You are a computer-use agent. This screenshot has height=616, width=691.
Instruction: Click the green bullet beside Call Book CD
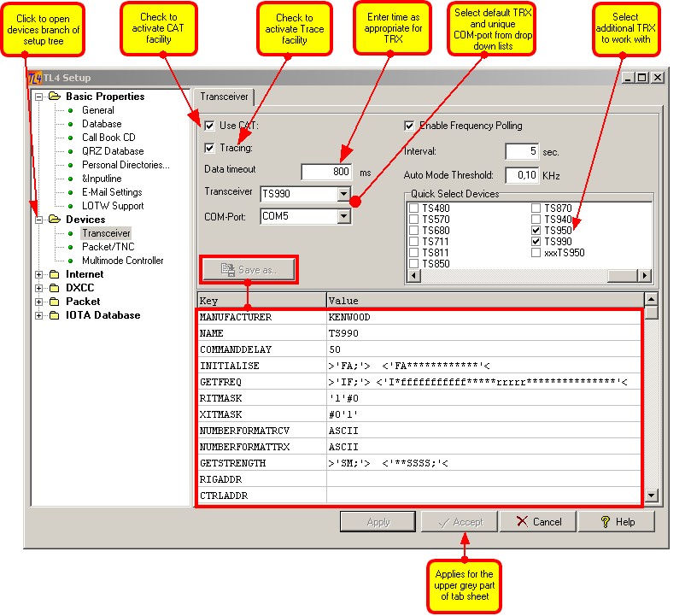(71, 138)
